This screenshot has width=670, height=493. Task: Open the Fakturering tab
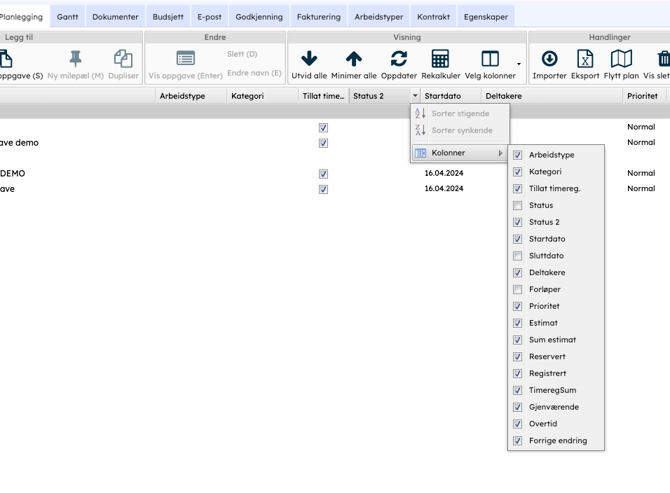pos(318,17)
